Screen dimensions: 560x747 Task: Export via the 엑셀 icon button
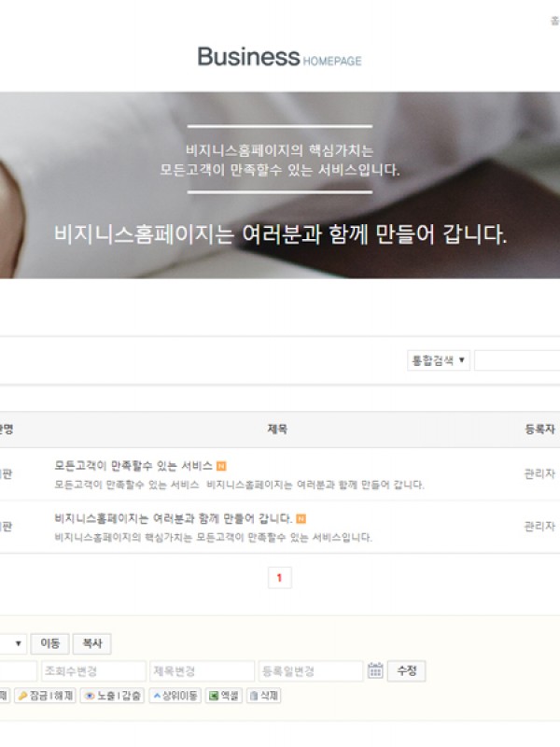click(x=223, y=696)
